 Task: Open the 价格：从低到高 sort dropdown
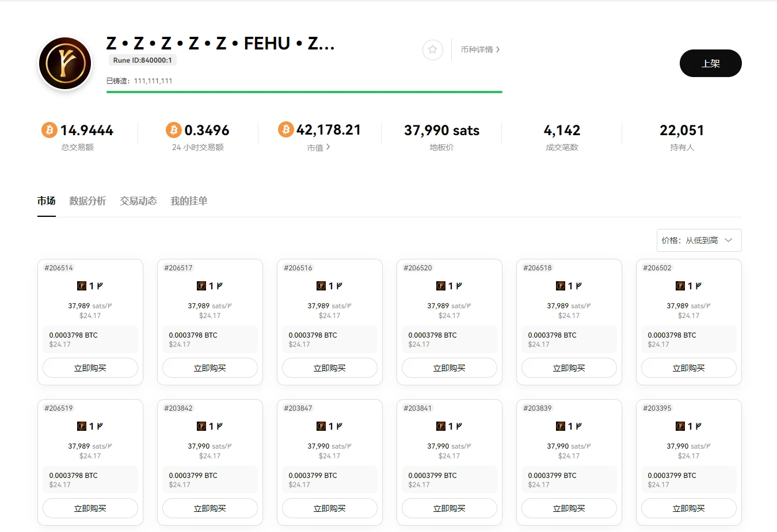[x=698, y=240]
